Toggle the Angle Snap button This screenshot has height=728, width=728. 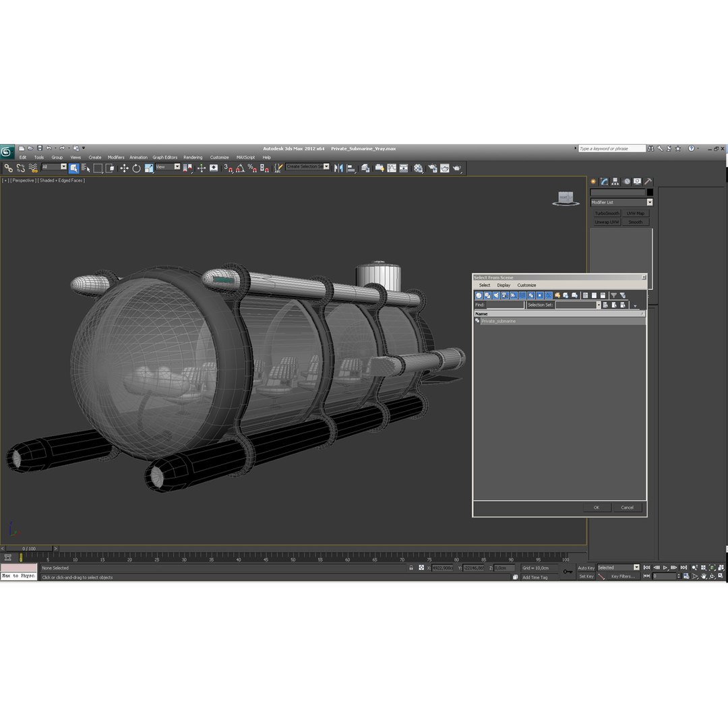(x=240, y=168)
